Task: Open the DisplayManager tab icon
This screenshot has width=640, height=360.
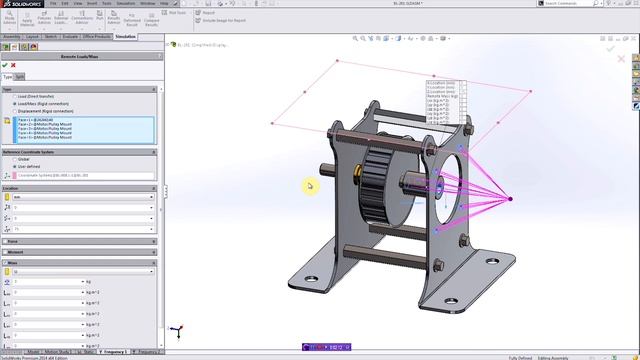Action: click(x=34, y=47)
